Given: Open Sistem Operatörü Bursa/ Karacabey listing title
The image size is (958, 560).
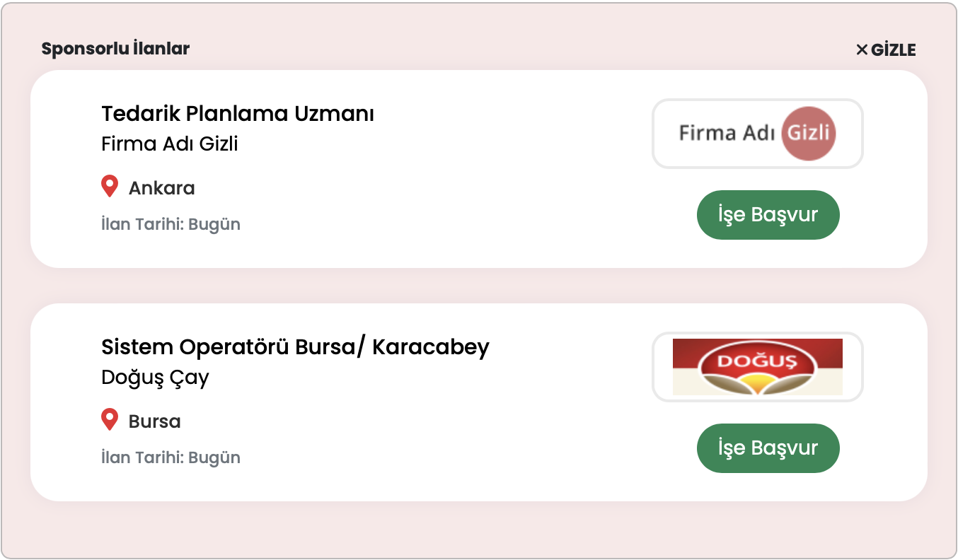Looking at the screenshot, I should [295, 347].
